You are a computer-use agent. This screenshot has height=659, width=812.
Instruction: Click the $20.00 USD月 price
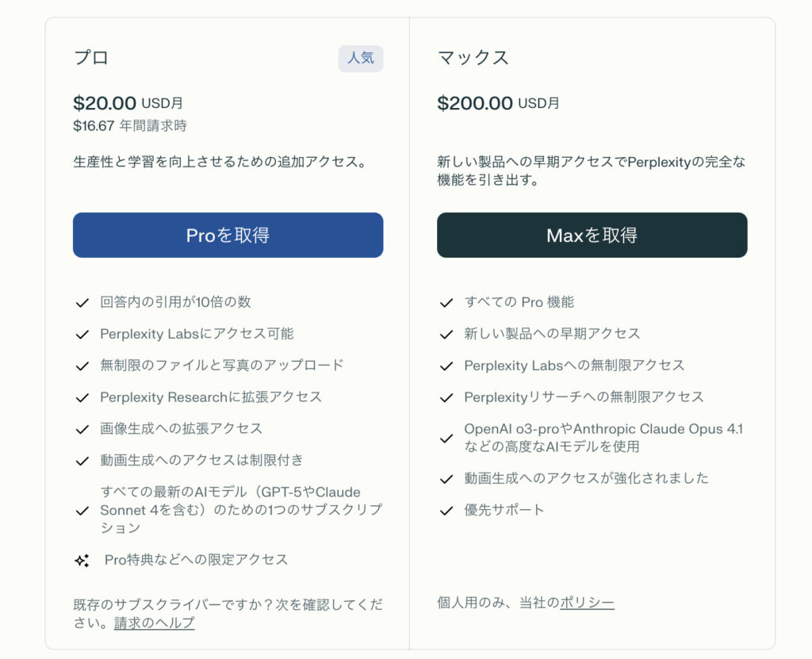128,103
